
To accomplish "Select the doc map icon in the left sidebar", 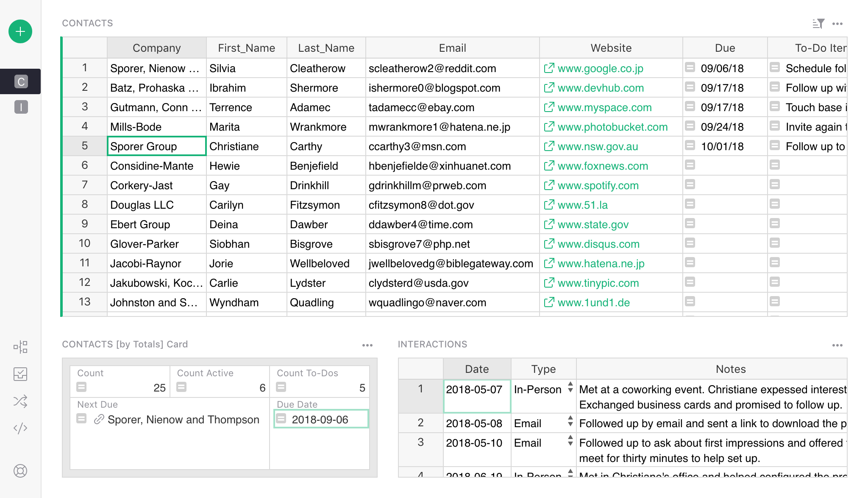I will (20, 347).
